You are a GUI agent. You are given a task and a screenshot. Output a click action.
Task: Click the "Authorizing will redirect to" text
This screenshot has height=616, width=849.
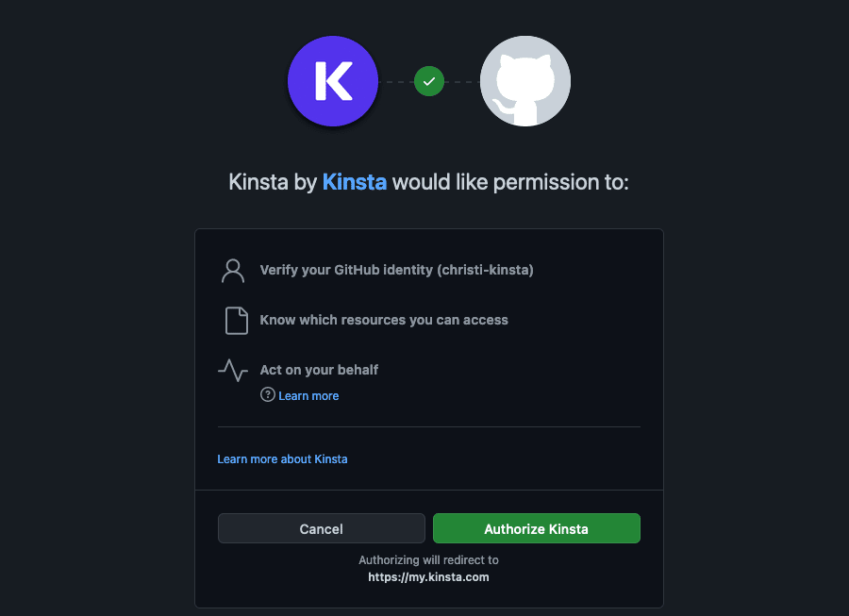(x=428, y=559)
